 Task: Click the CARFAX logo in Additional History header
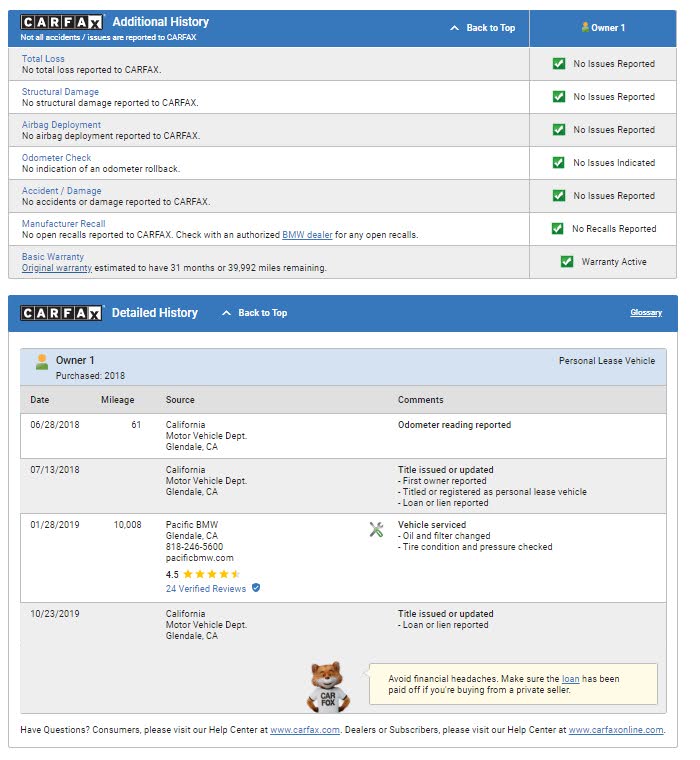(x=62, y=22)
